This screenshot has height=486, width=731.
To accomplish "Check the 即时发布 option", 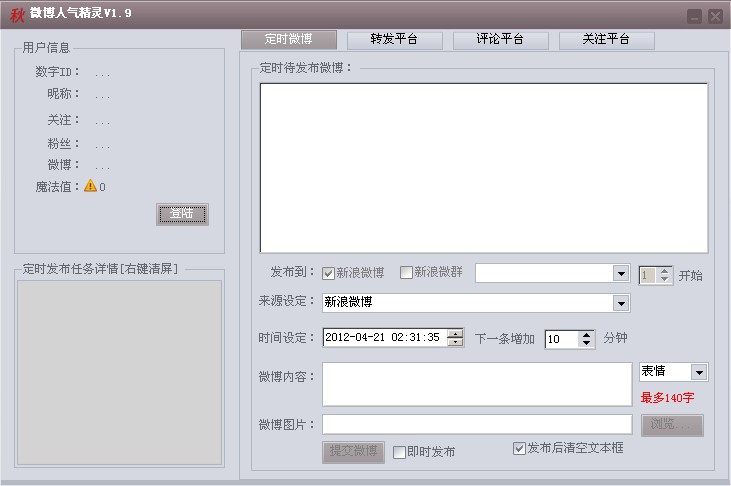I will click(x=399, y=452).
